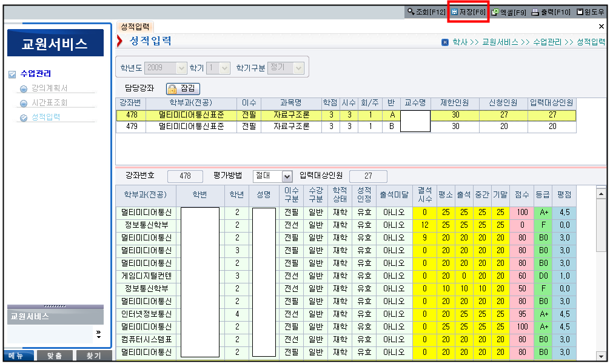Switch to the 찾기 bottom tab

point(94,356)
